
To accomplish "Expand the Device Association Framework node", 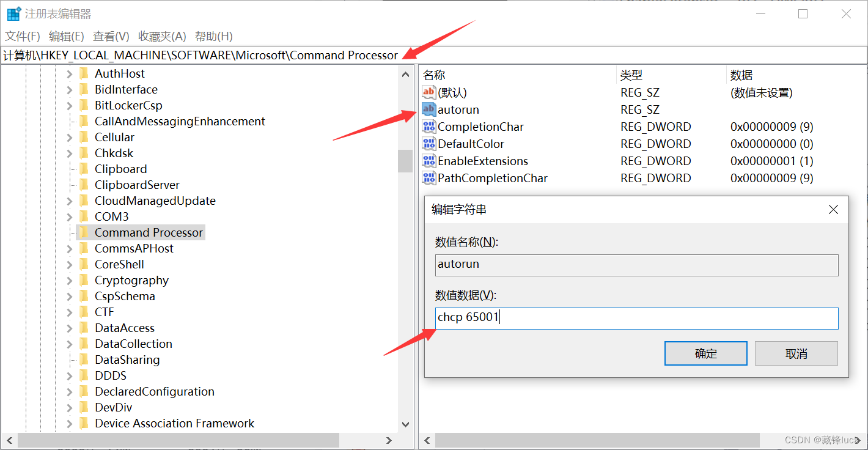I will click(69, 424).
